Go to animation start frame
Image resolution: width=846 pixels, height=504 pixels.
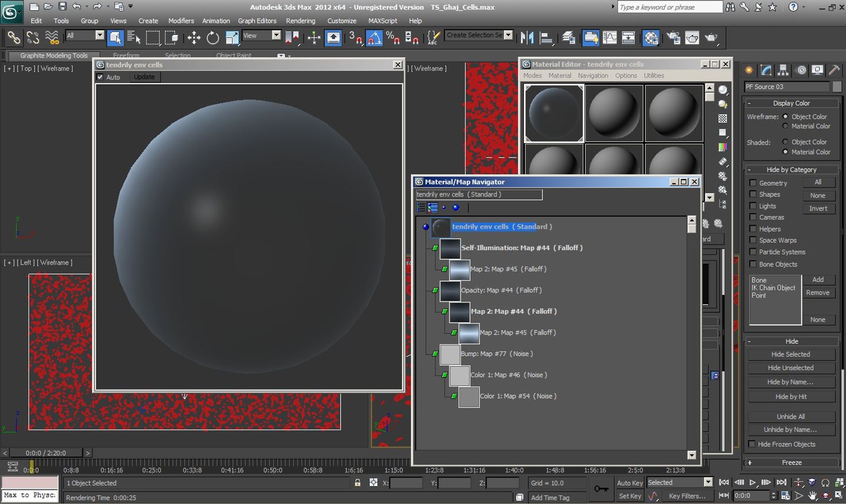[x=724, y=483]
